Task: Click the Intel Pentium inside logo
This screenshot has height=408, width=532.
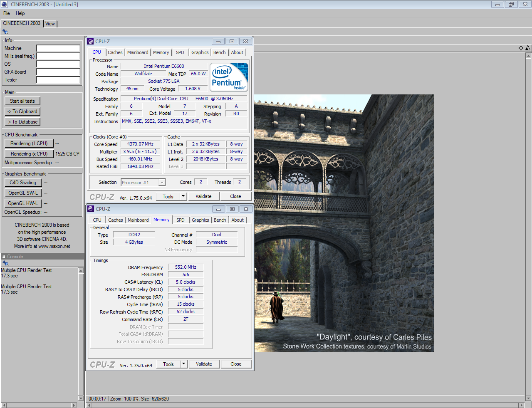Action: [229, 77]
